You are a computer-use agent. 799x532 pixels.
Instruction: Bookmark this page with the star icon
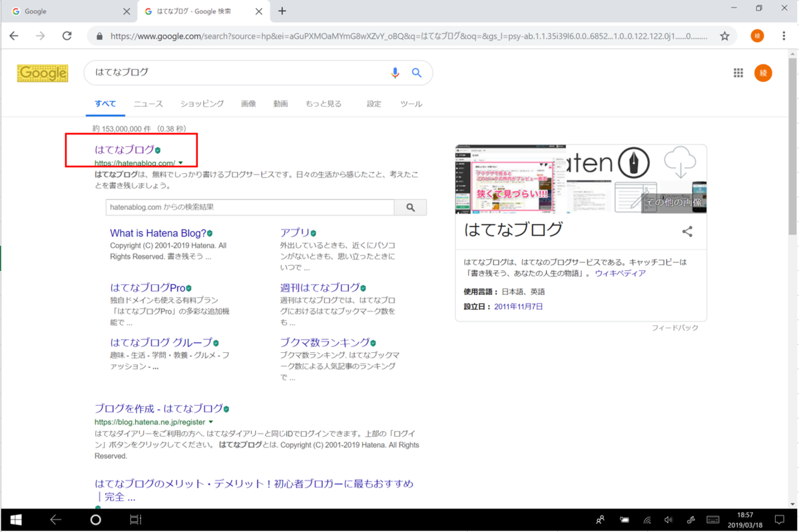(724, 36)
